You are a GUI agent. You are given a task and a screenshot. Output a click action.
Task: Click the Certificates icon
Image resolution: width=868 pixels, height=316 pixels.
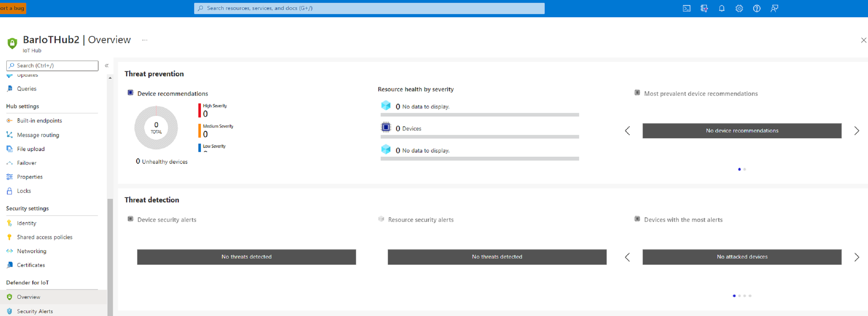[x=10, y=265]
